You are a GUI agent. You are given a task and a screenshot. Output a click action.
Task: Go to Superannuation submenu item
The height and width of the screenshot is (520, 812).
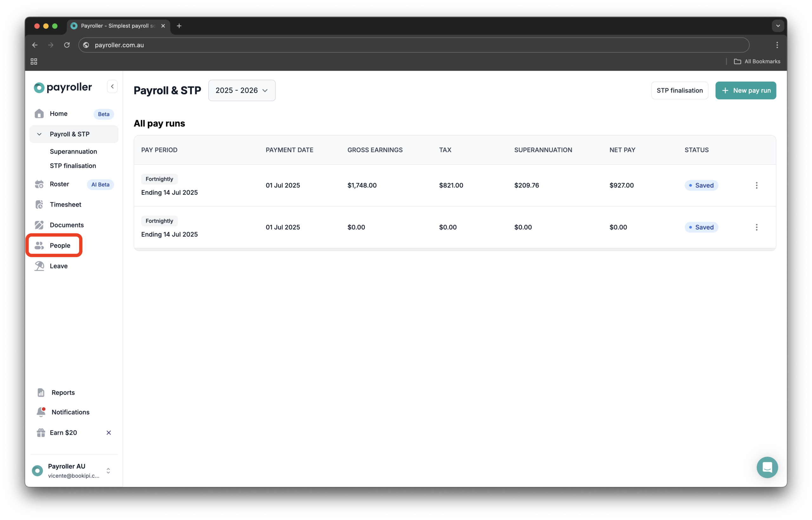click(73, 152)
